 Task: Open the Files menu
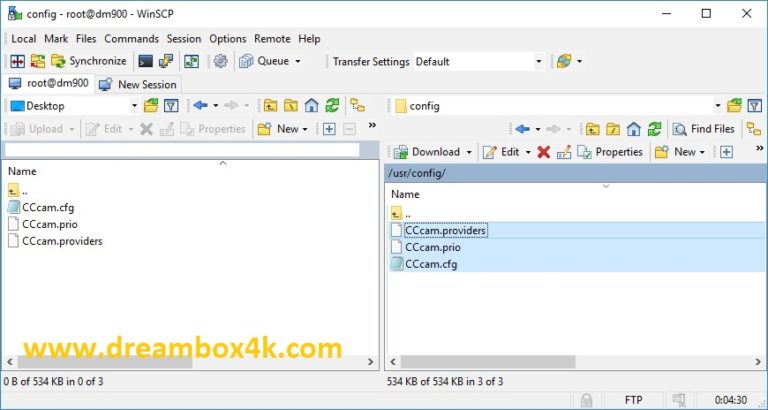(x=86, y=39)
